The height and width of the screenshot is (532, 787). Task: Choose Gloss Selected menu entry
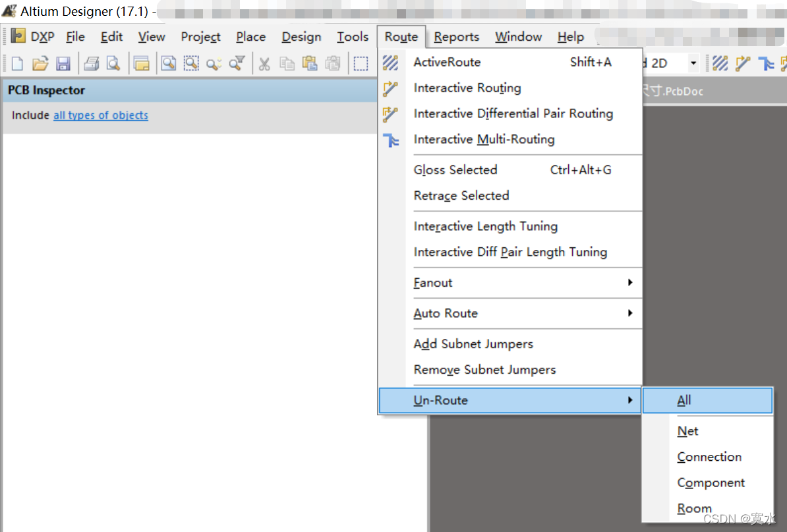510,169
